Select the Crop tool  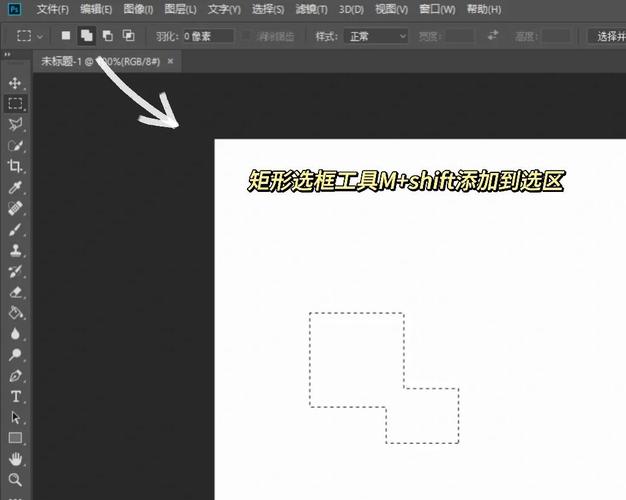pos(15,166)
